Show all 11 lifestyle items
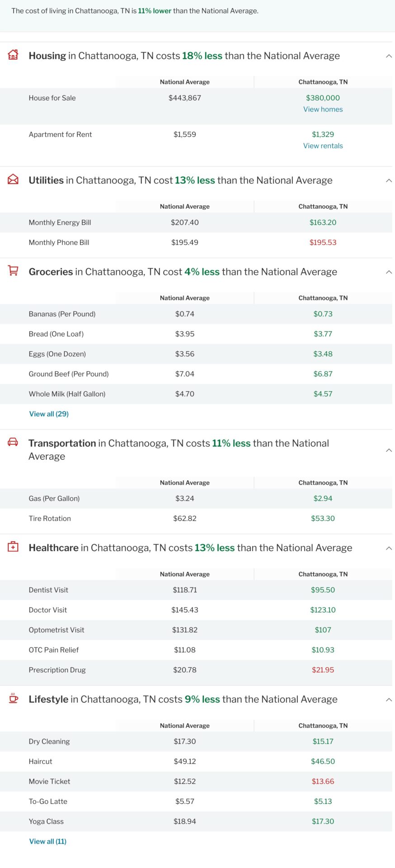The width and height of the screenshot is (395, 868). (x=48, y=841)
